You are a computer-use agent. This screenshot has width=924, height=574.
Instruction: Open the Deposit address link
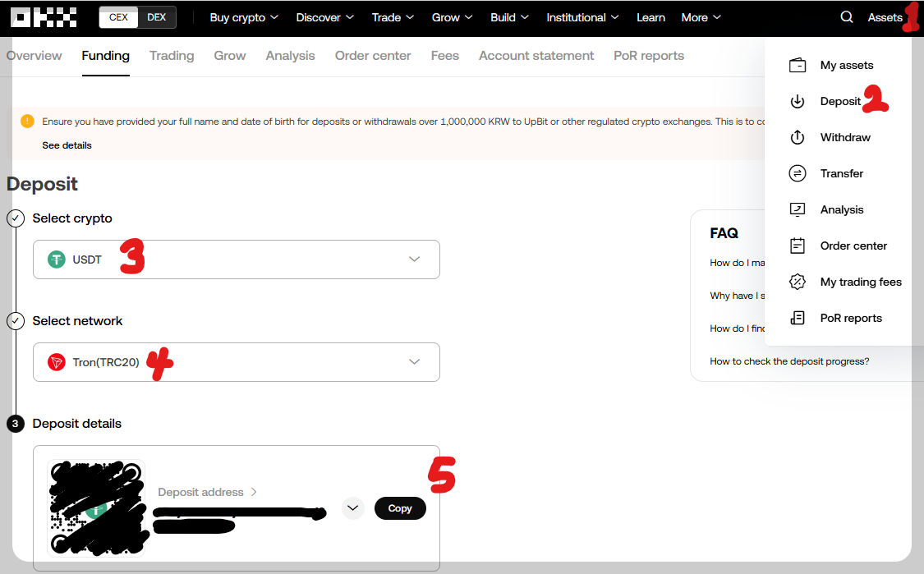tap(207, 492)
